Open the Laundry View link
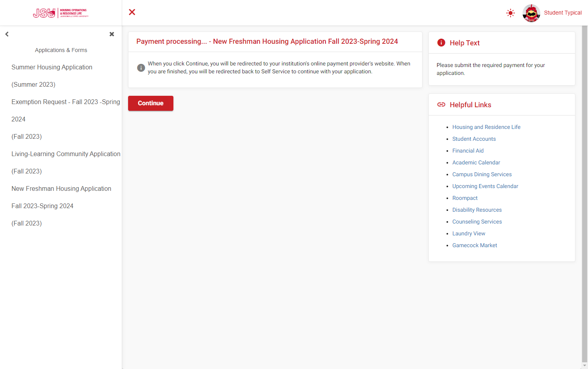This screenshot has width=588, height=369. 469,233
